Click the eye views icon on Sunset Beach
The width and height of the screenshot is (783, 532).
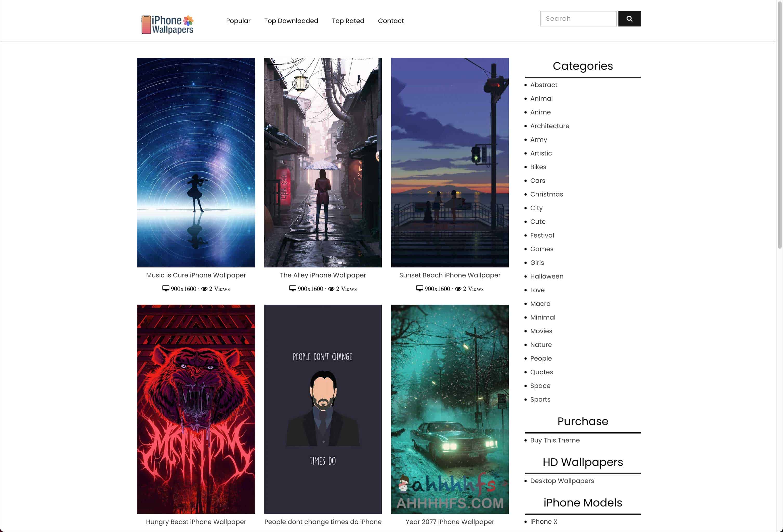457,289
